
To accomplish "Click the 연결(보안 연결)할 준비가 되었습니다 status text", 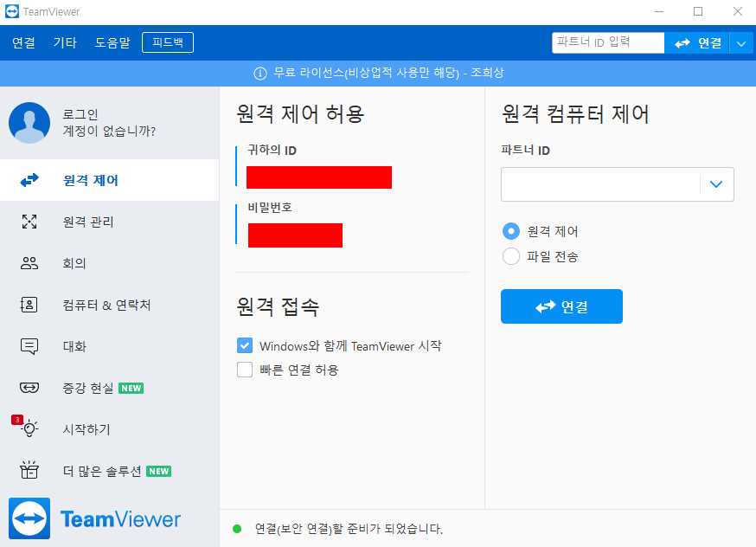I will coord(349,529).
